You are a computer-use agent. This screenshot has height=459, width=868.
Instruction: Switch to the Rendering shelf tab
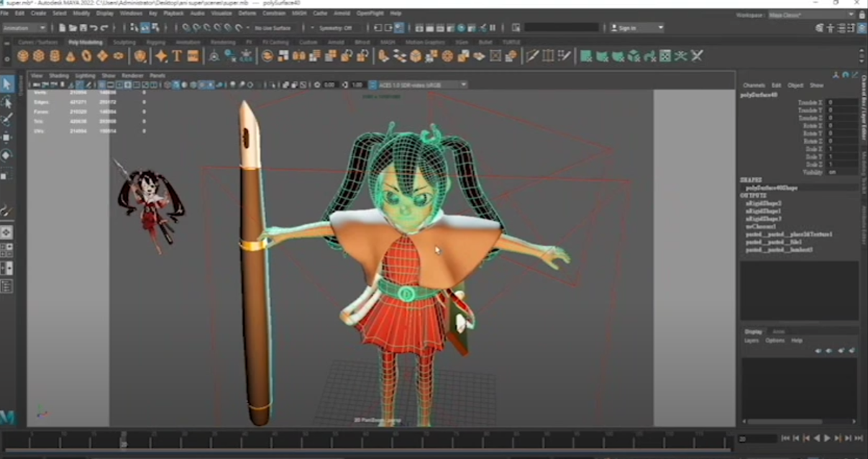224,42
